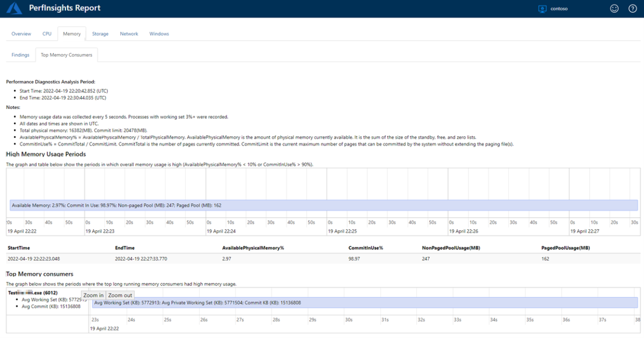Click the contoso account name
Screen dimensions: 644x338
(559, 9)
